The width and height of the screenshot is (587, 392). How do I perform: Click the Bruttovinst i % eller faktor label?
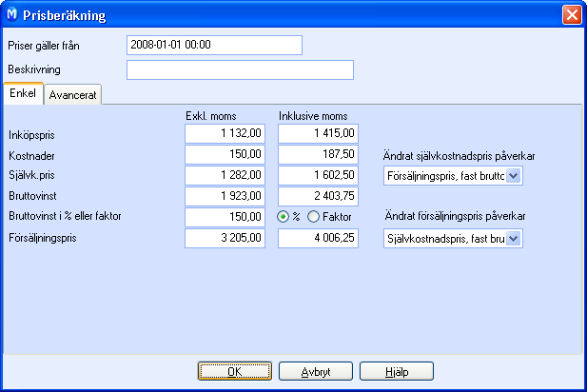pos(65,216)
